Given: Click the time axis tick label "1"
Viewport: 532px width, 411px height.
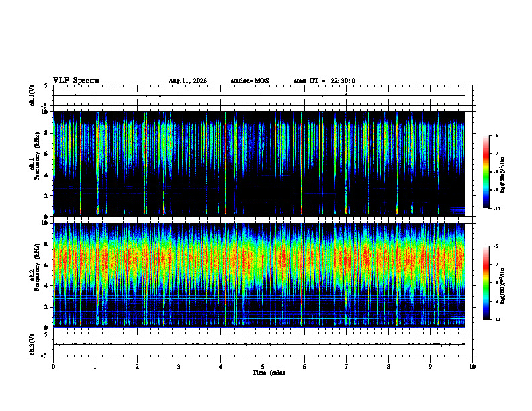Looking at the screenshot, I should (95, 367).
